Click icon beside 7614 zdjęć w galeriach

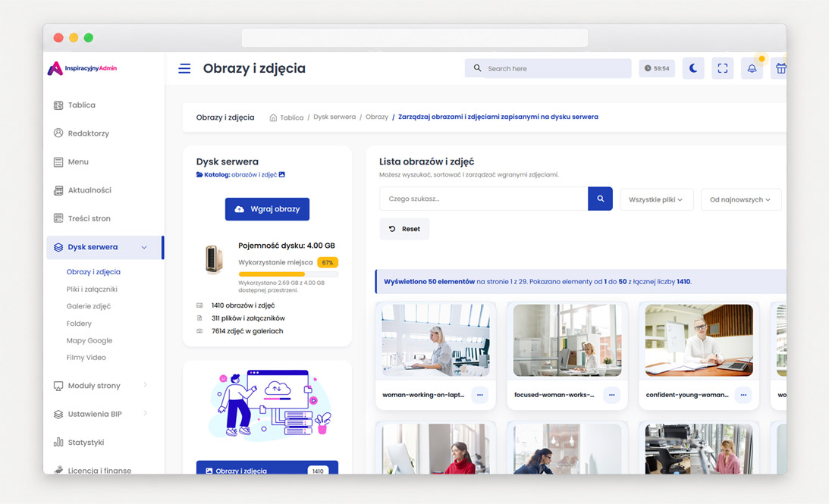[x=199, y=331]
